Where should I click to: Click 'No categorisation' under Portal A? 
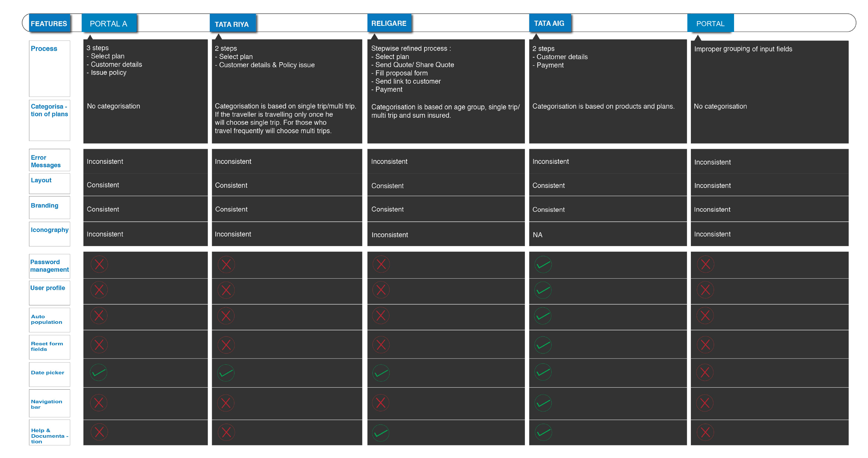click(x=113, y=106)
